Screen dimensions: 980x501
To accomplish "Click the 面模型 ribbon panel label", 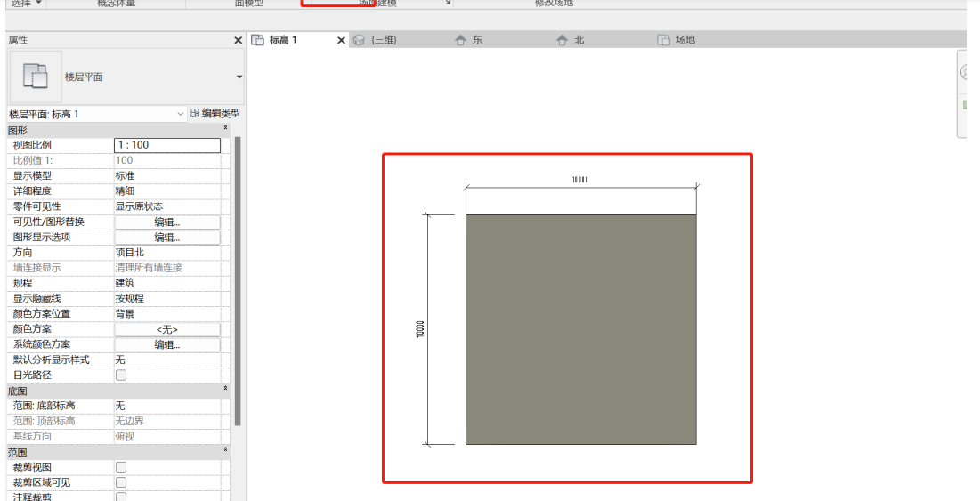I will coord(248,4).
